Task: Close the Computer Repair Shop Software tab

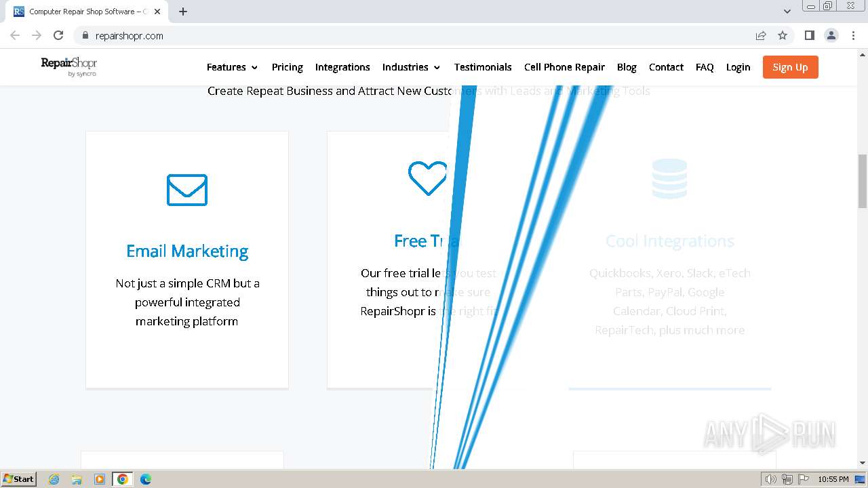Action: [157, 12]
